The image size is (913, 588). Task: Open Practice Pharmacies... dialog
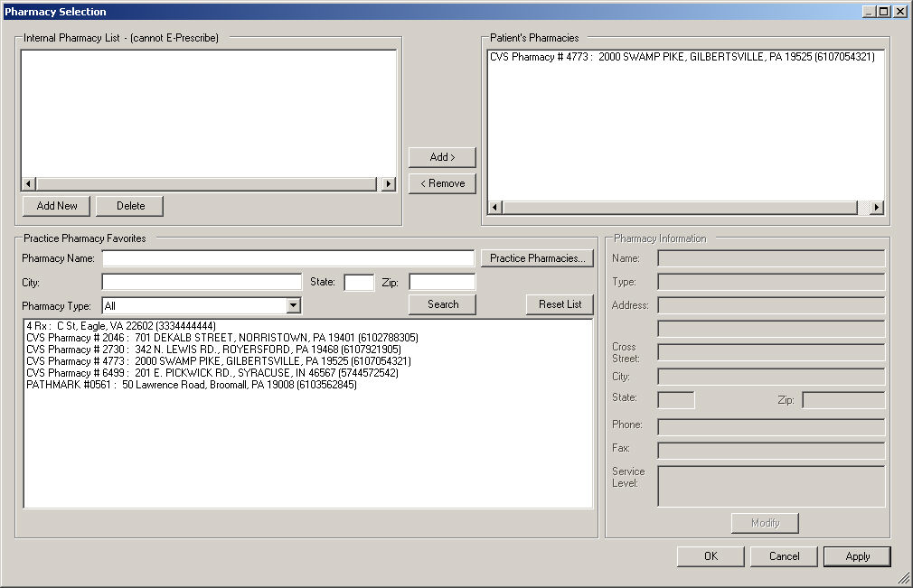(537, 258)
